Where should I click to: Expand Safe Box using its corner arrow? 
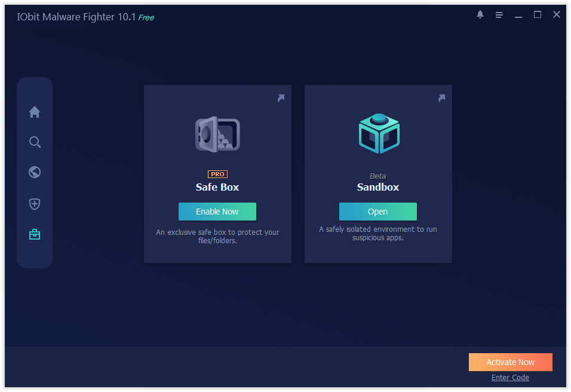281,98
